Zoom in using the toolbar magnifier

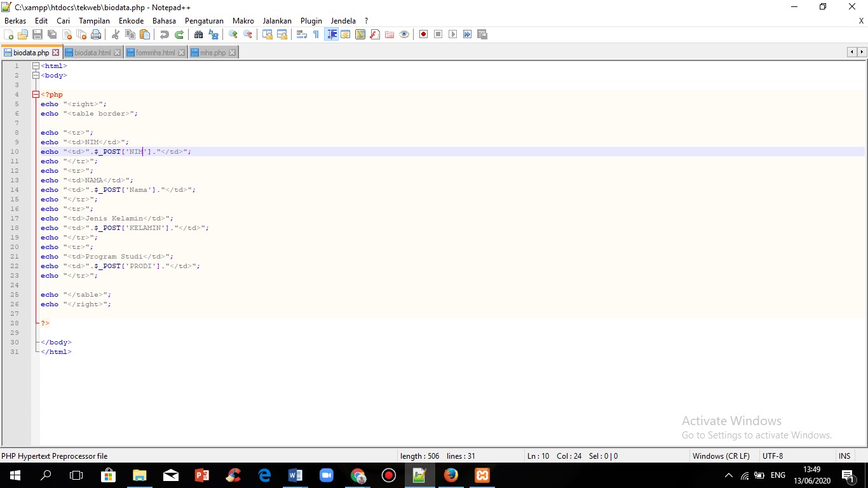click(x=233, y=34)
